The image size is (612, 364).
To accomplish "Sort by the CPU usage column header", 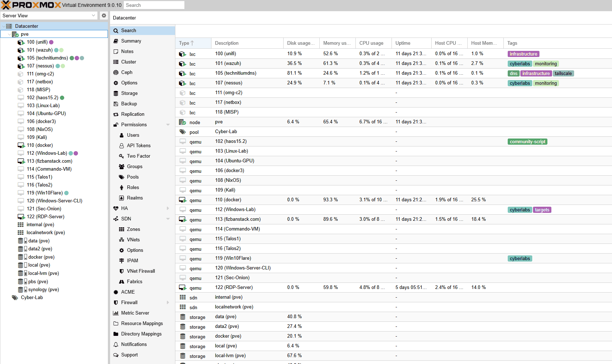I will 373,43.
